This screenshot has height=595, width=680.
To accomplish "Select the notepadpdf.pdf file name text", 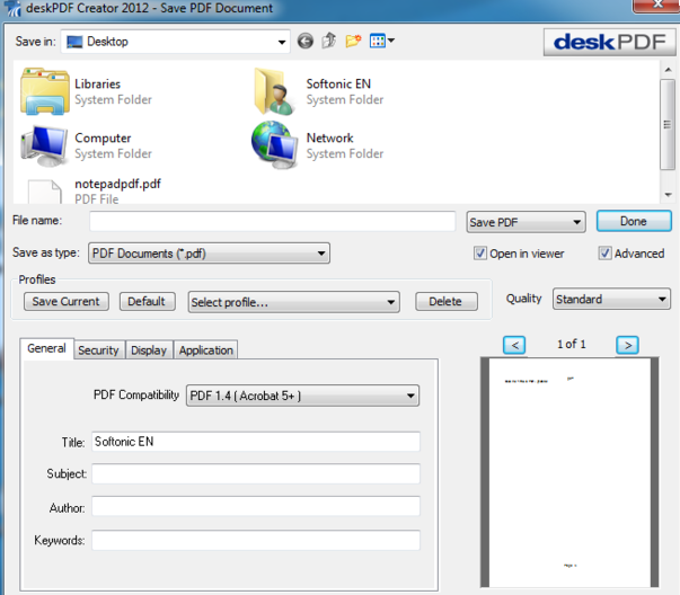I will tap(118, 184).
